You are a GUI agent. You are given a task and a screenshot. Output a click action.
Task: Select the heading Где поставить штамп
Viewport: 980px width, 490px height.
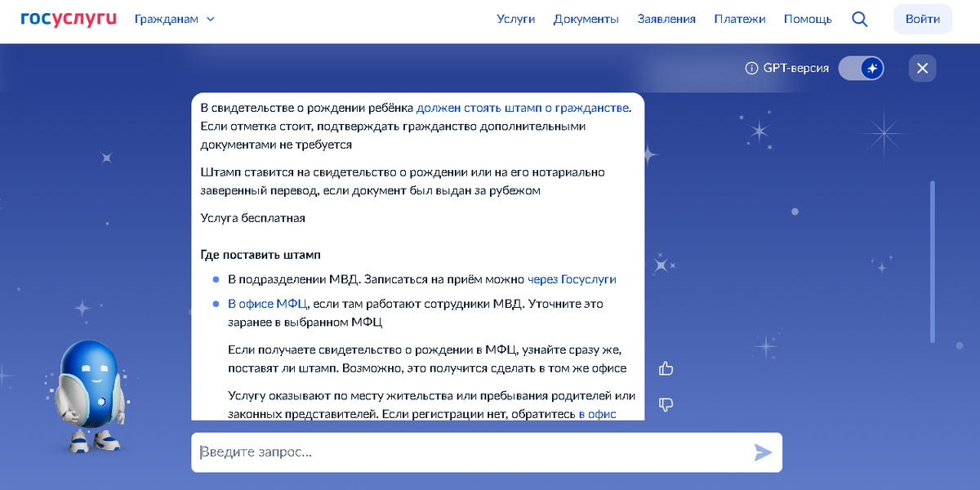click(261, 255)
